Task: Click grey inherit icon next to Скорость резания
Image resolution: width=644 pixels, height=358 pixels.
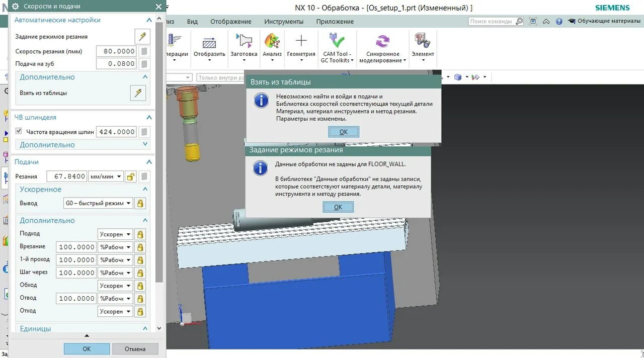Action: click(x=144, y=51)
